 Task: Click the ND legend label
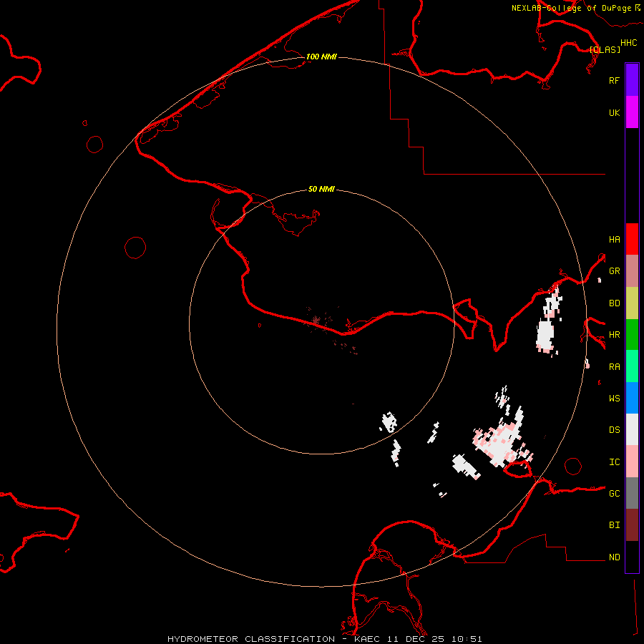coord(615,557)
